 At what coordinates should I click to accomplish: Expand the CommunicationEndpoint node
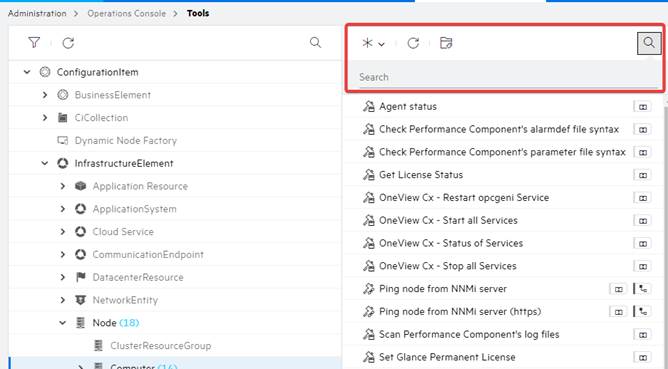pyautogui.click(x=63, y=254)
